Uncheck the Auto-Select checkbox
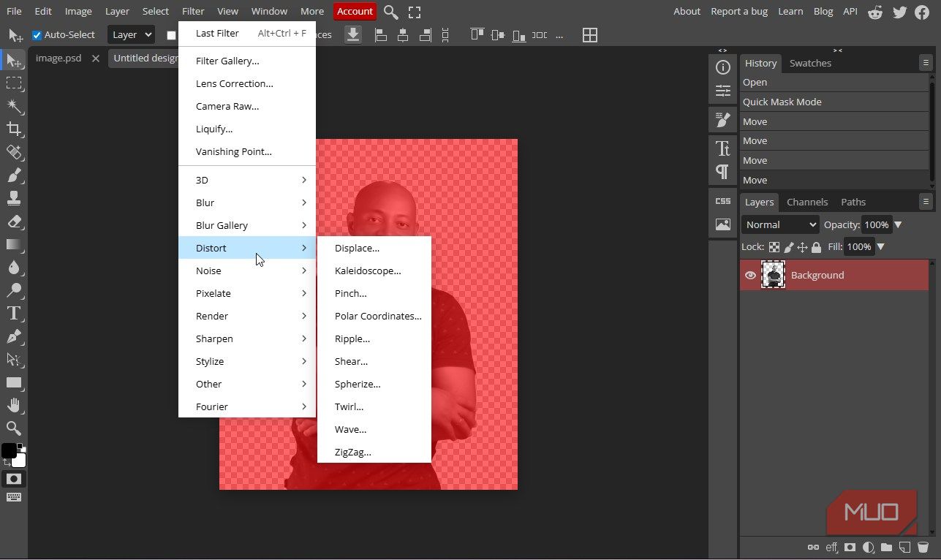 coord(37,35)
